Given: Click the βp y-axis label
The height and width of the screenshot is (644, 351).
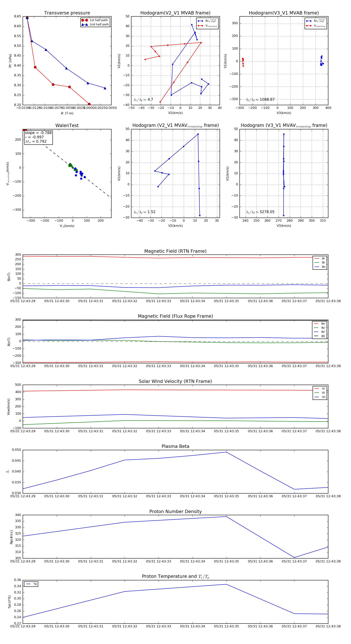Looking at the screenshot, I should click(7, 471).
